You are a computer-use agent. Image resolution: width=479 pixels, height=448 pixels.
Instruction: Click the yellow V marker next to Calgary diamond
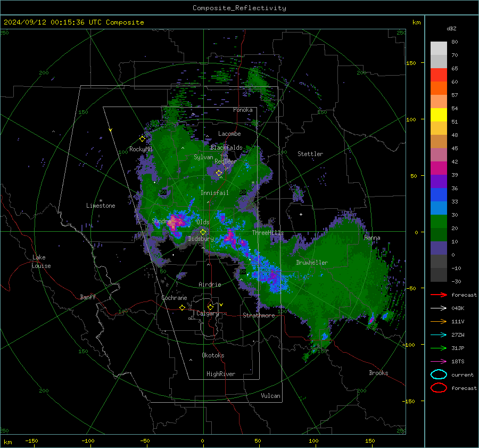pyautogui.click(x=221, y=305)
